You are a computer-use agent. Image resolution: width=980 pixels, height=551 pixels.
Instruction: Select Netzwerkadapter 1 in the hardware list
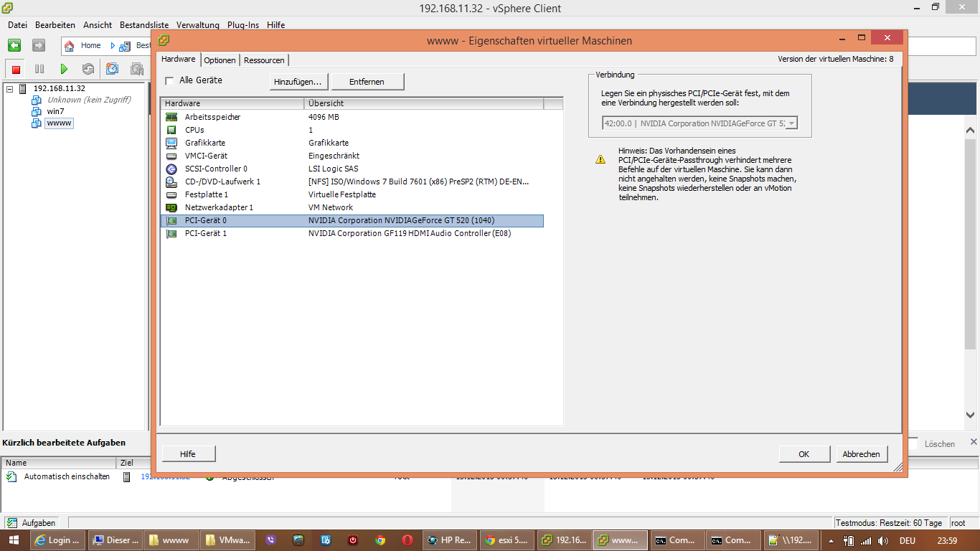352,207
